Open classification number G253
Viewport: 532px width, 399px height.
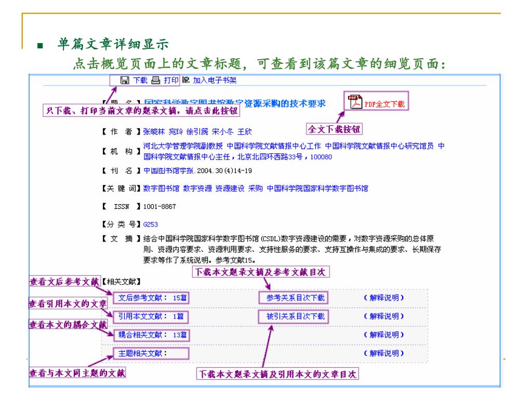click(x=150, y=224)
